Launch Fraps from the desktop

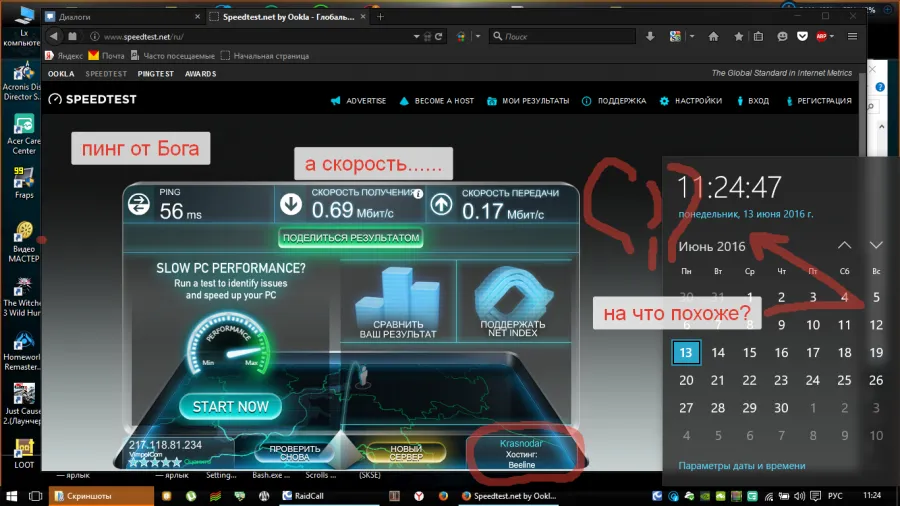pos(23,182)
